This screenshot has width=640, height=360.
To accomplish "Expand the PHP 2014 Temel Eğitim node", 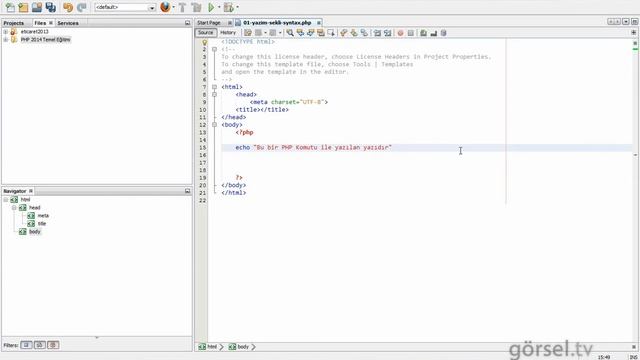I will click(x=6, y=40).
